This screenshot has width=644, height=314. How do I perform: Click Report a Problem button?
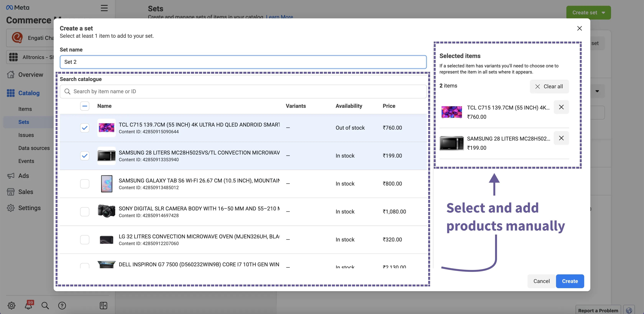tap(598, 310)
